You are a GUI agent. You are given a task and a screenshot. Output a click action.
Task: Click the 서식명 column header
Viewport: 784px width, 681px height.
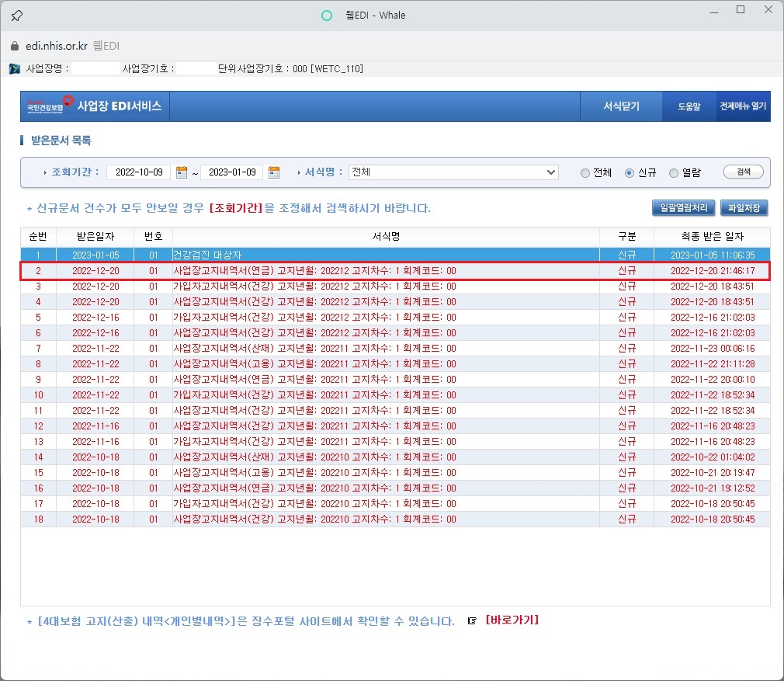pos(386,237)
